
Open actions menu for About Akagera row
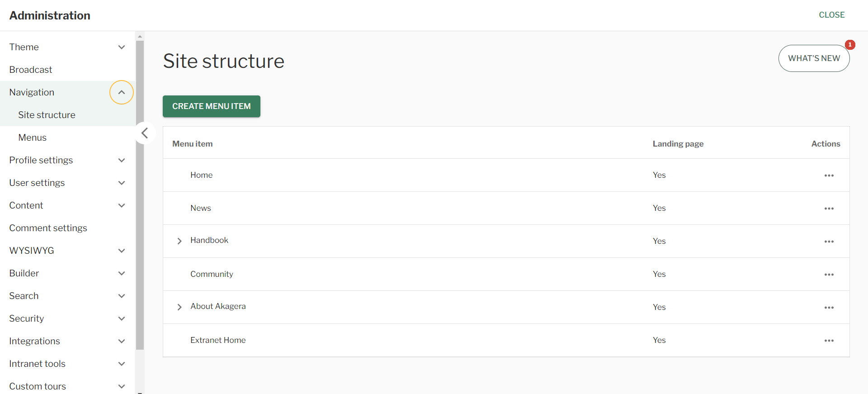(x=829, y=308)
